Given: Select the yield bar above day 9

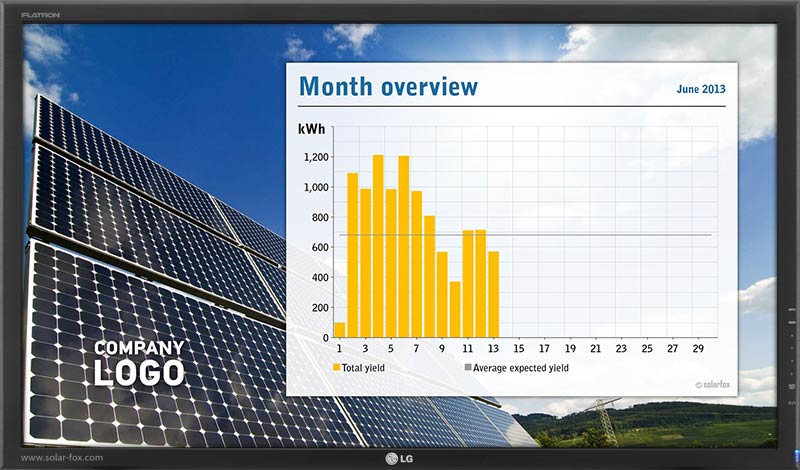Looking at the screenshot, I should pyautogui.click(x=442, y=294).
